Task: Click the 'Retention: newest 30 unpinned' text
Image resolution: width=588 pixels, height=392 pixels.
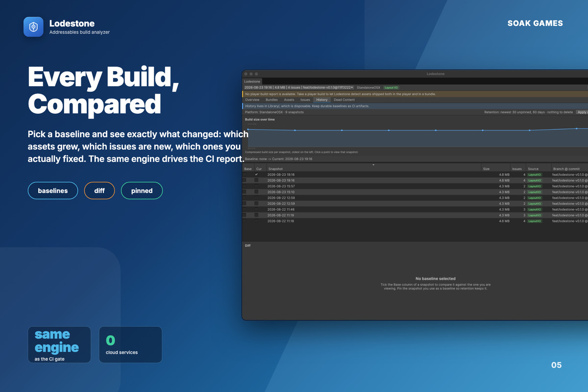Action: (x=528, y=112)
